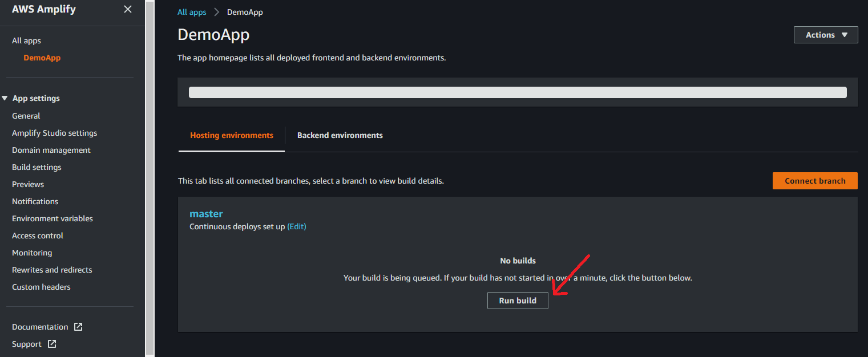This screenshot has height=357, width=868.
Task: Open General app settings
Action: (26, 116)
